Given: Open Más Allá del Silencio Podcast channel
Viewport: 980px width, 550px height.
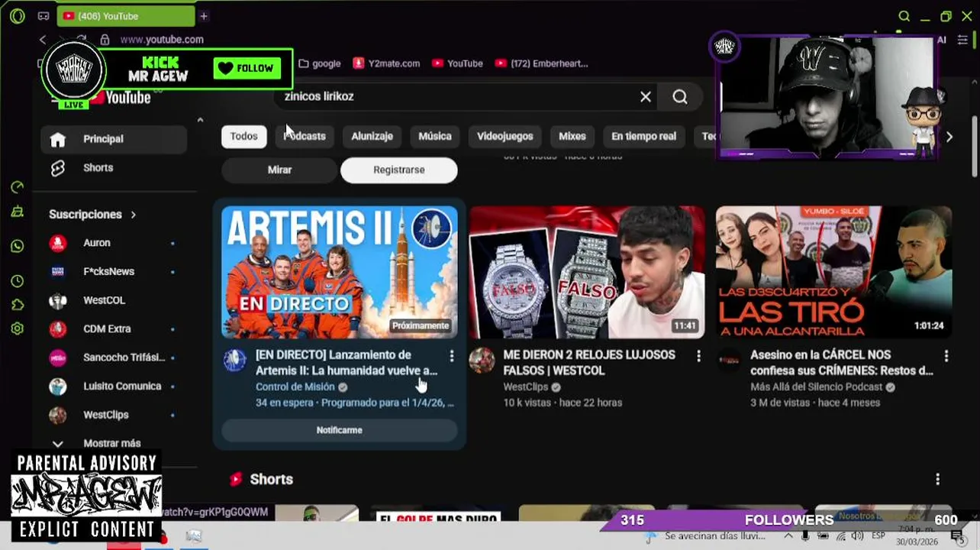Looking at the screenshot, I should (817, 387).
